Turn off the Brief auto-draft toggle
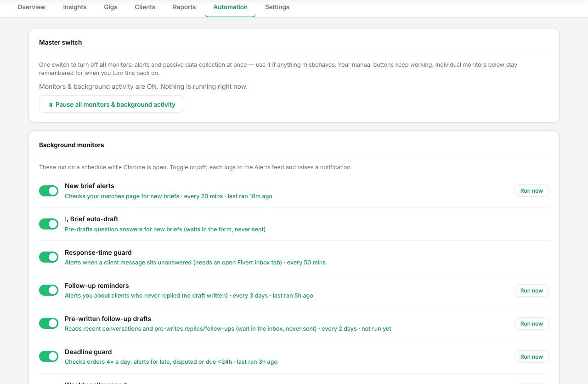The height and width of the screenshot is (384, 588). click(x=49, y=224)
